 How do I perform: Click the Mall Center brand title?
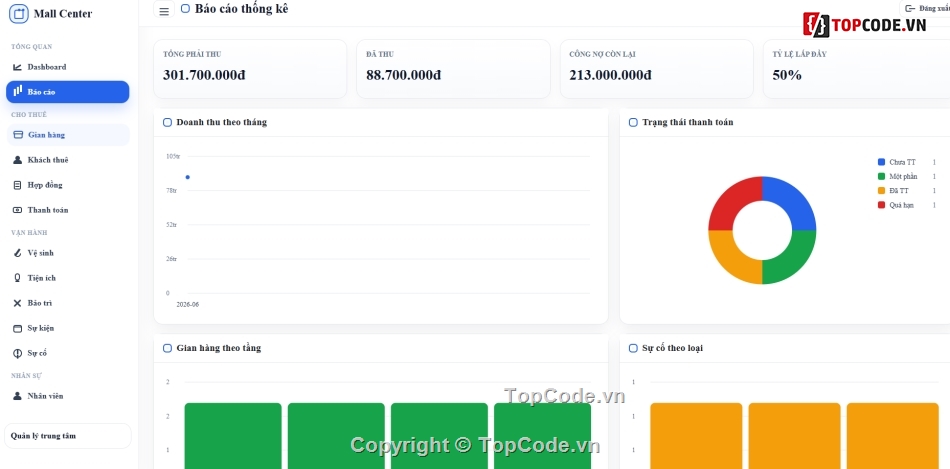coord(63,13)
